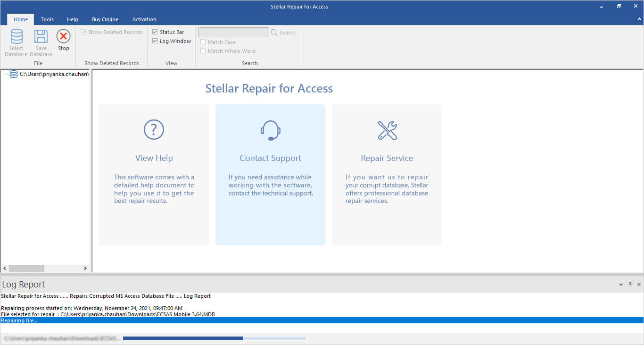Click the database icon in the left tree
Screen dimensions: 644x345
(x=13, y=74)
